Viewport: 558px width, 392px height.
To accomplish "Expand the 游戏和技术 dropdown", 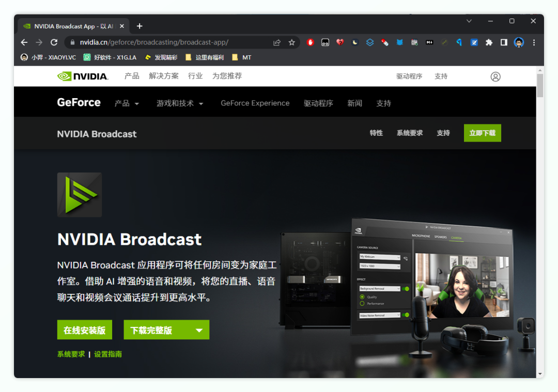I will point(180,103).
